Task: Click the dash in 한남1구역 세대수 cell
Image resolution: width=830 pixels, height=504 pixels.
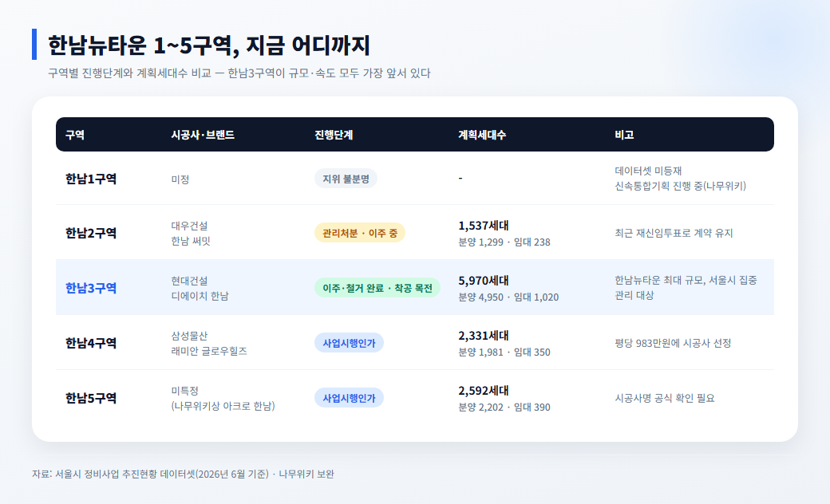Action: click(460, 178)
